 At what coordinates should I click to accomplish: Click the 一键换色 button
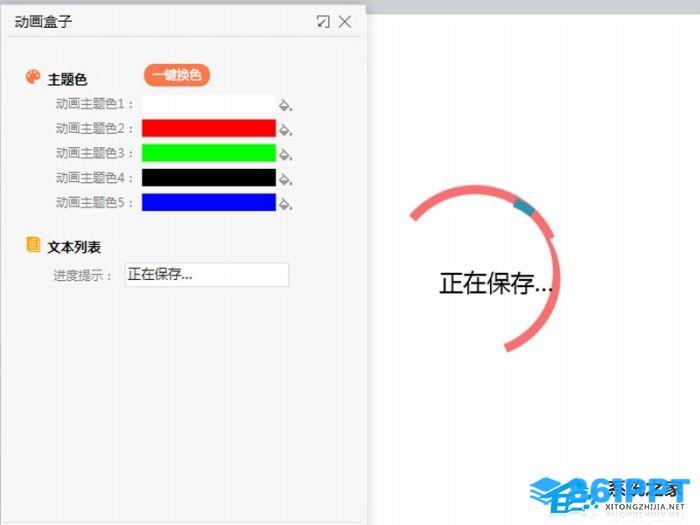point(177,75)
